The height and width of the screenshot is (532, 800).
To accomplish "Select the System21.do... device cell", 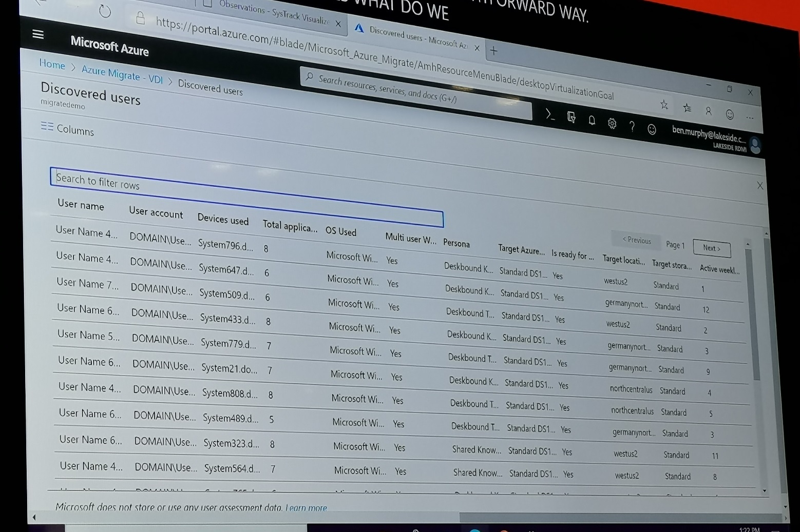I will [230, 368].
